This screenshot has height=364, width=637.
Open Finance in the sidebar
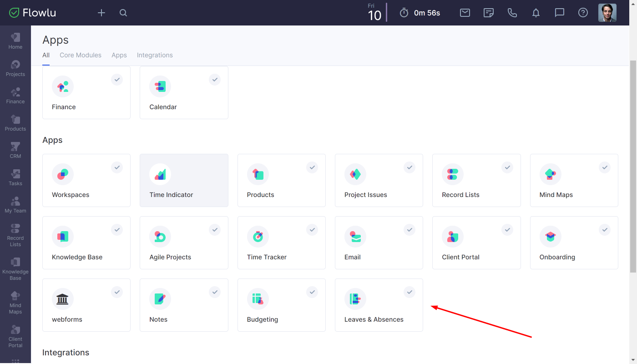point(15,96)
